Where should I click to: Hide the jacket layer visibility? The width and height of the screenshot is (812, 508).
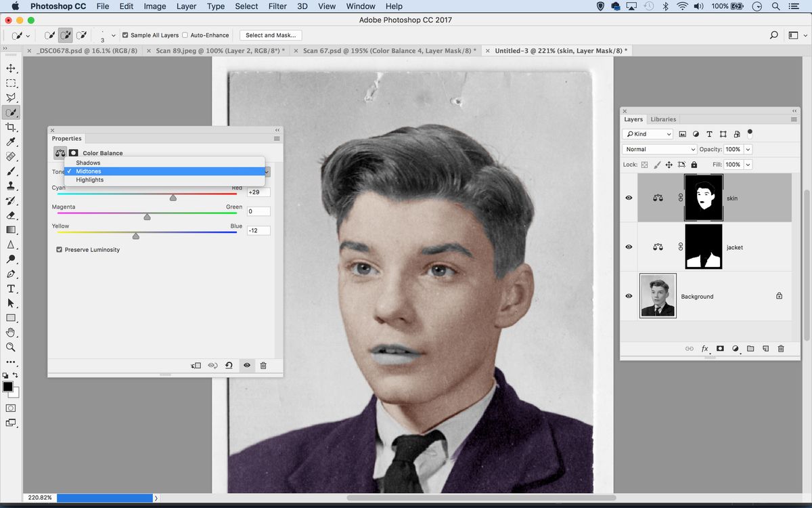(x=629, y=247)
